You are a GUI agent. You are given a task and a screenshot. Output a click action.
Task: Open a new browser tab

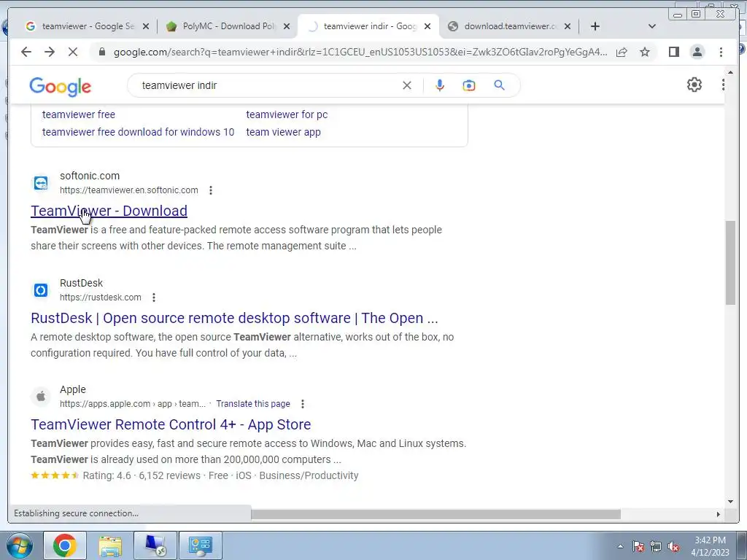(x=595, y=27)
